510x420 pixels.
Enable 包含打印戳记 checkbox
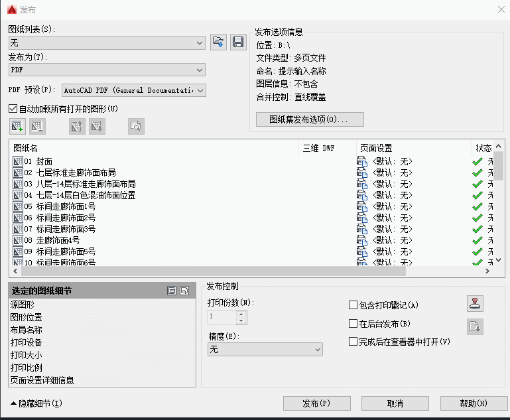tap(353, 305)
